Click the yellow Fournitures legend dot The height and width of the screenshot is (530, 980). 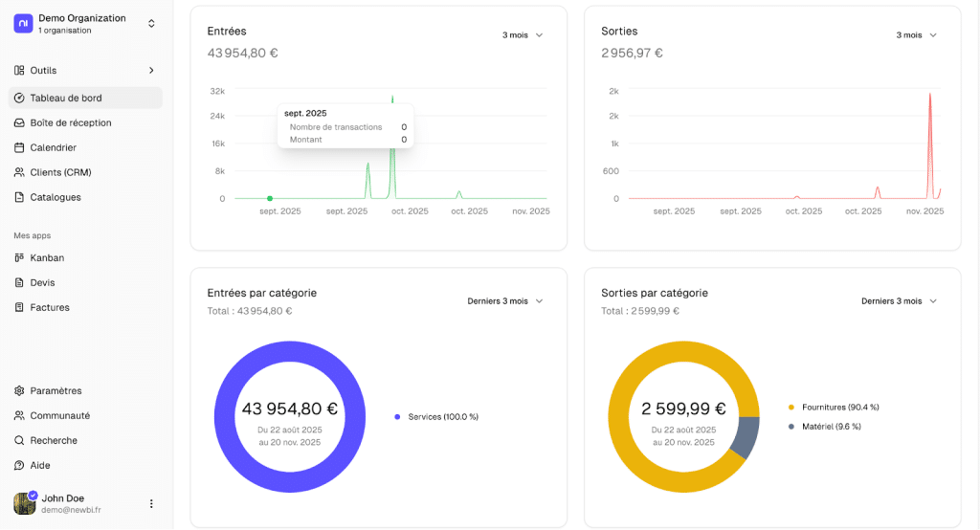791,408
